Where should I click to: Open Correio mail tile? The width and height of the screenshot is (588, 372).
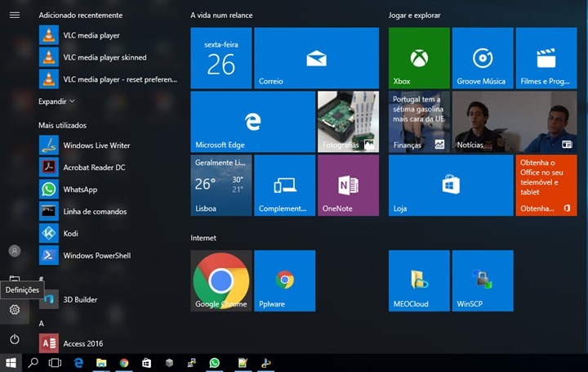[x=316, y=57]
